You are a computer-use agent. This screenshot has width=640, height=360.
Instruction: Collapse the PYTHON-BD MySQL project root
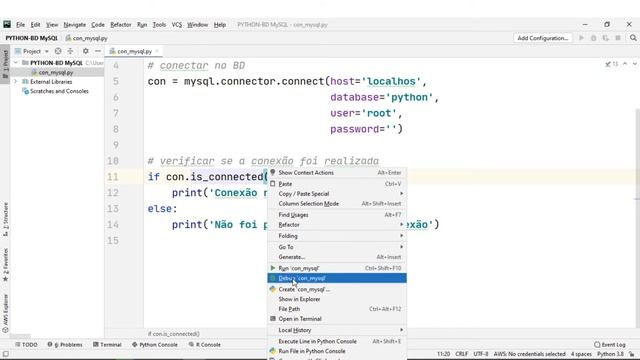pyautogui.click(x=16, y=63)
